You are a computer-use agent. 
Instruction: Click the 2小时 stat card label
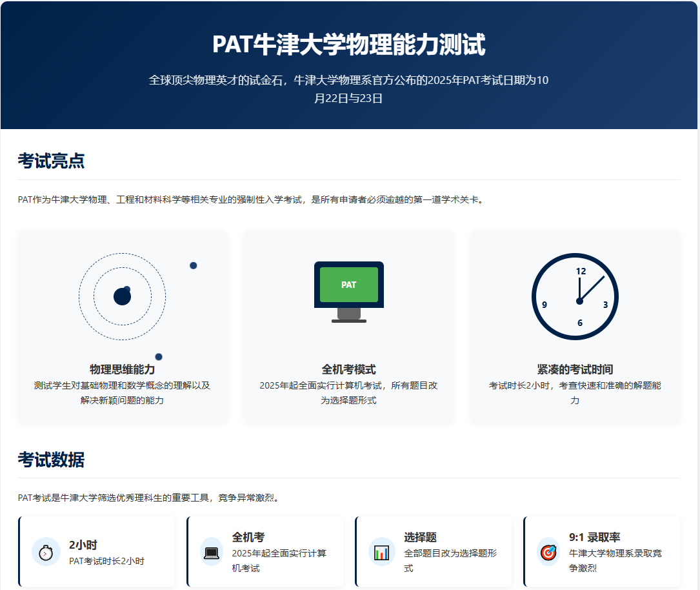pos(83,545)
